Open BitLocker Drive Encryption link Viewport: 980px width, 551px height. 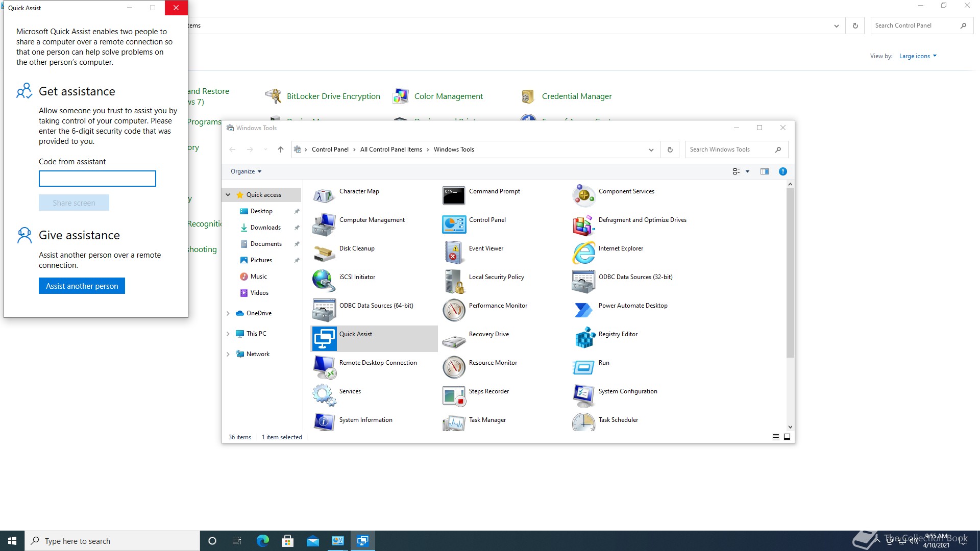coord(333,96)
